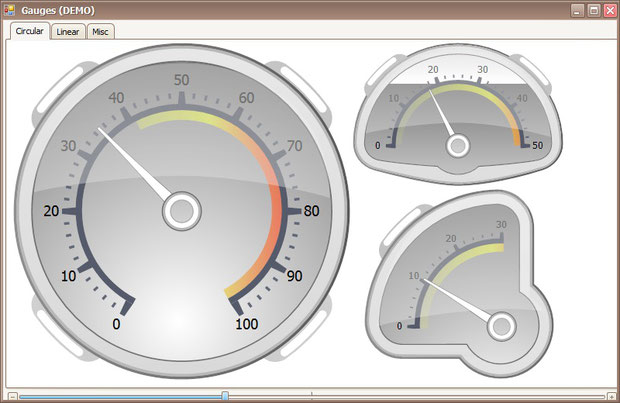Image resolution: width=620 pixels, height=403 pixels.
Task: Click the 60 label on large gauge
Action: (246, 98)
